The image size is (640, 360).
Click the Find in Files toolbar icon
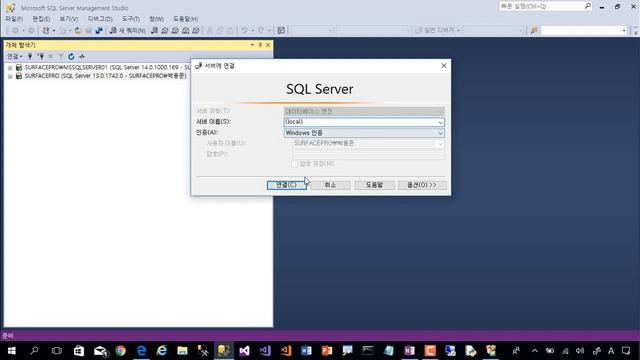pos(534,31)
